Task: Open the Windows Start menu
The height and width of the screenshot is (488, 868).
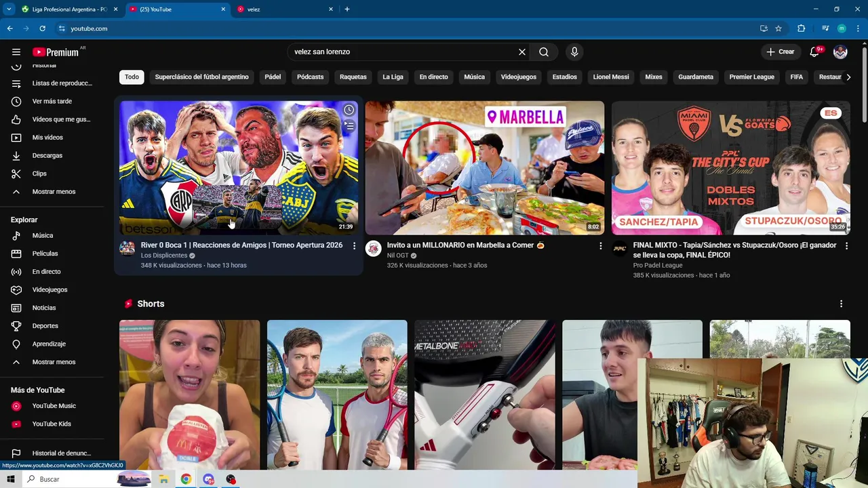Action: [11, 479]
